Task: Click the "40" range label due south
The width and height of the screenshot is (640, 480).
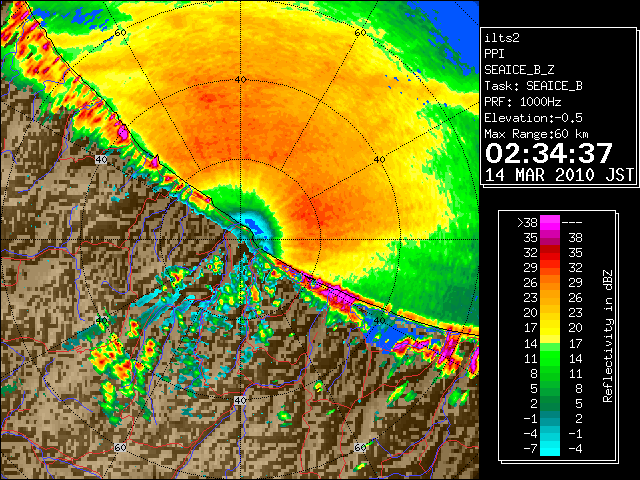Action: (240, 400)
